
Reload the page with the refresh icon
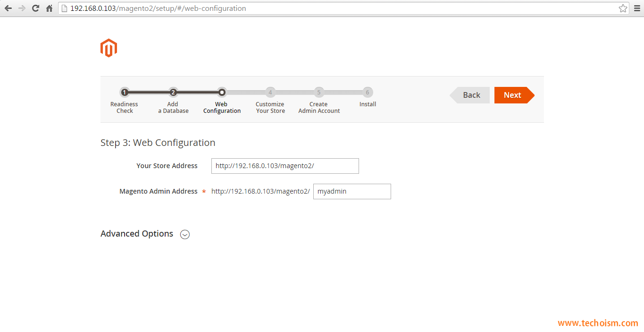35,9
